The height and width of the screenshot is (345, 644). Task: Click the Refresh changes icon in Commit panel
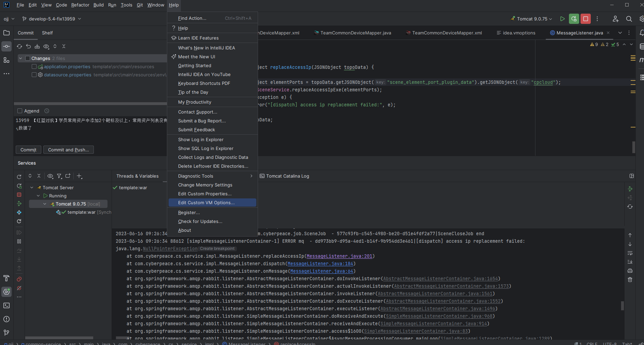(x=19, y=46)
